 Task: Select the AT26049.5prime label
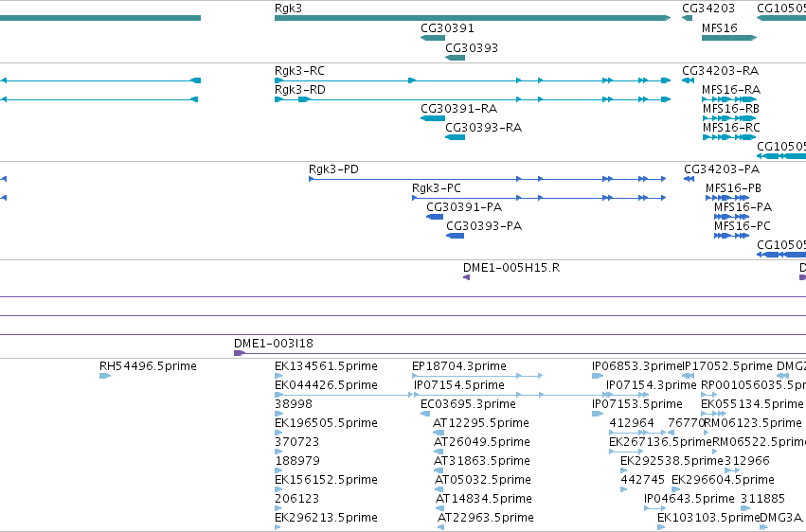click(x=482, y=443)
